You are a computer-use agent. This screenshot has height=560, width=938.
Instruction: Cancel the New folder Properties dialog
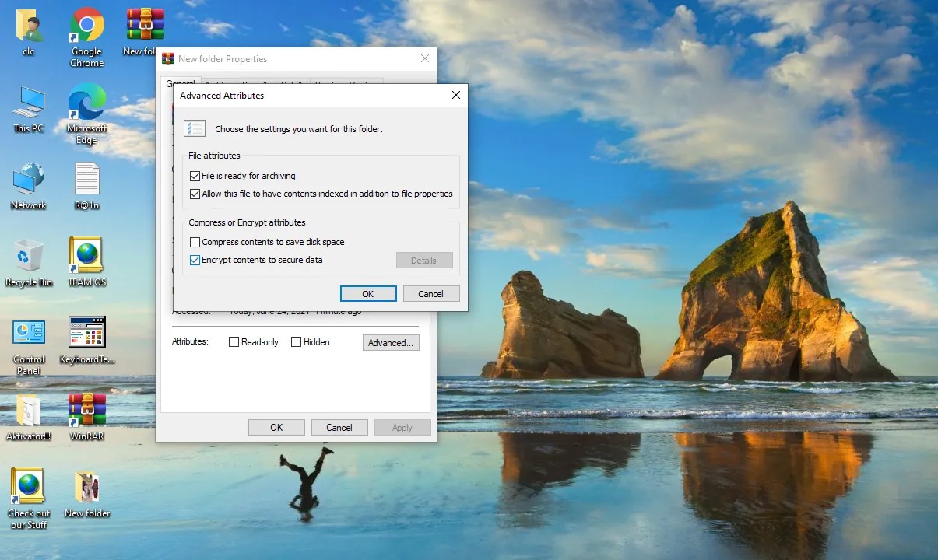point(339,426)
